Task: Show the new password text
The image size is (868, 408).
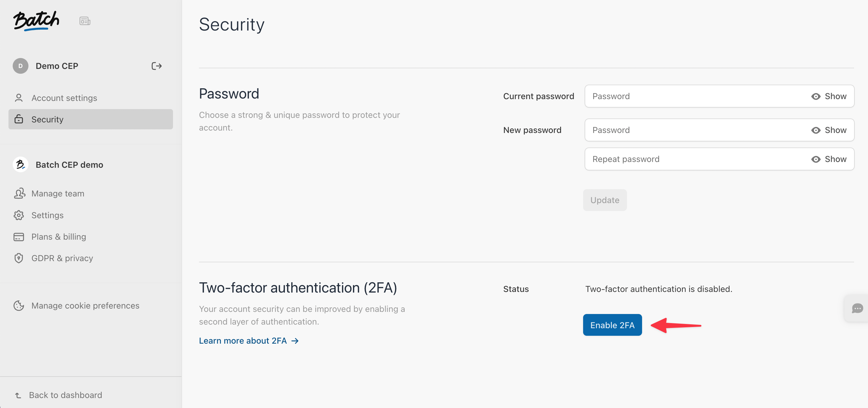Action: (x=829, y=130)
